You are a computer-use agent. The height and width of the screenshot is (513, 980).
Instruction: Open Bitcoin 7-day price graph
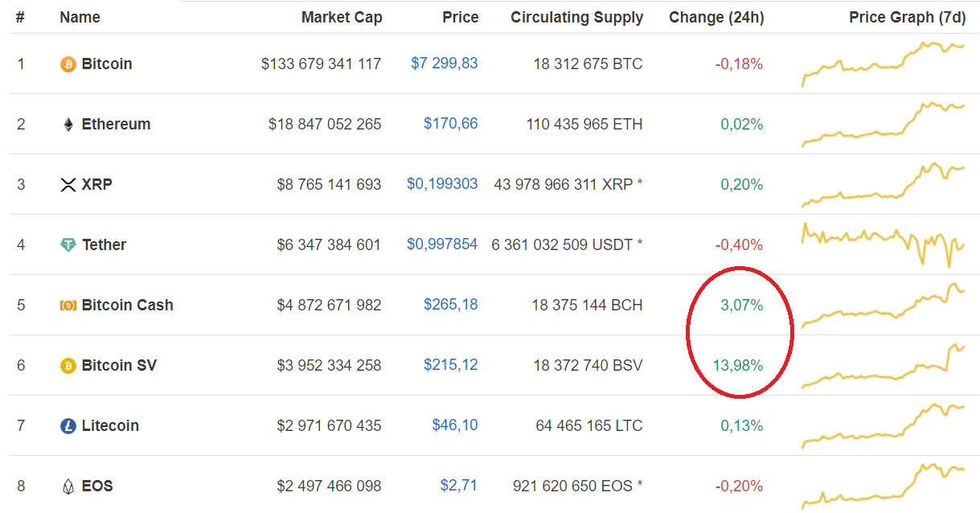883,64
